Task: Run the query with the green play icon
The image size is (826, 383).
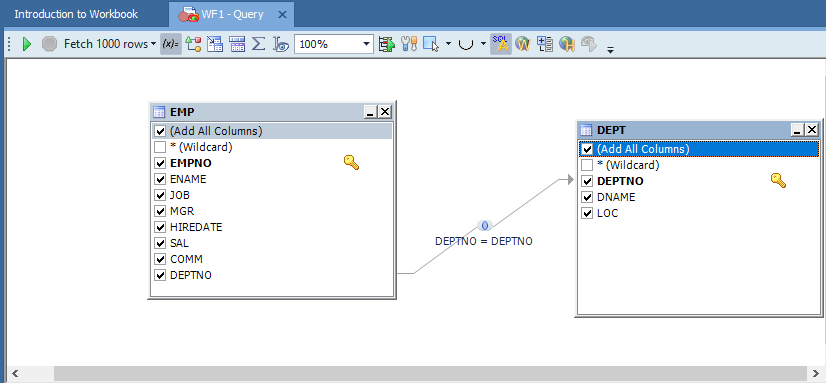Action: tap(27, 44)
